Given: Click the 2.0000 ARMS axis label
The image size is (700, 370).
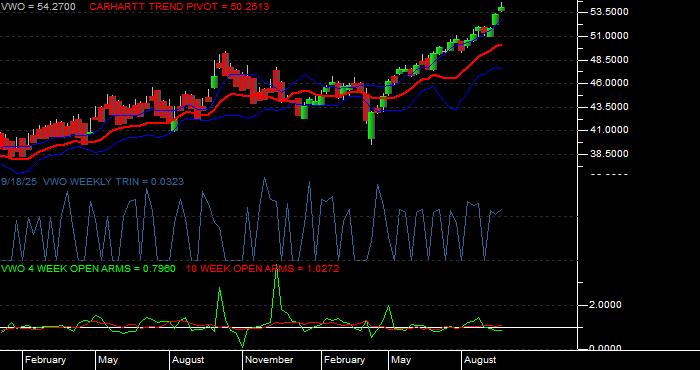Looking at the screenshot, I should coord(606,305).
